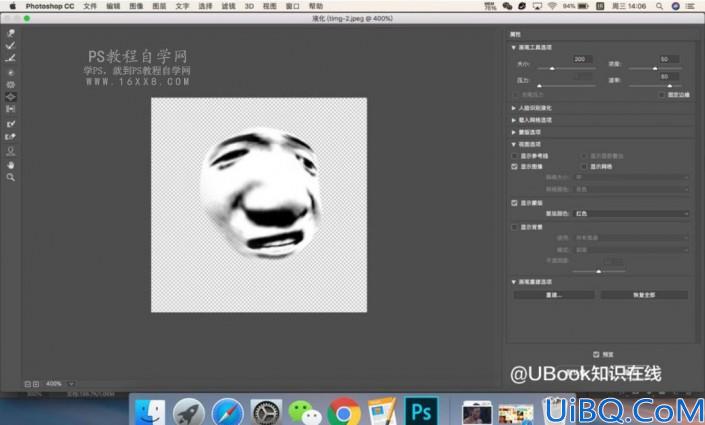Open the Photoshop CC application menu
The height and width of the screenshot is (425, 705).
pos(50,6)
